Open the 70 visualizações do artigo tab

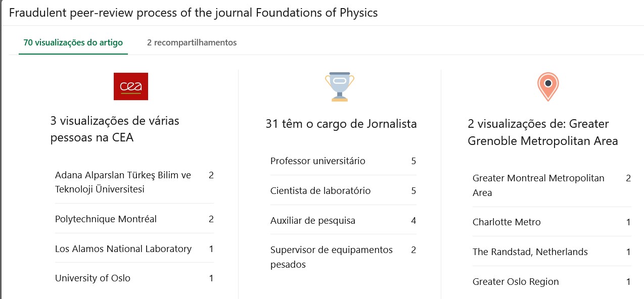point(73,42)
